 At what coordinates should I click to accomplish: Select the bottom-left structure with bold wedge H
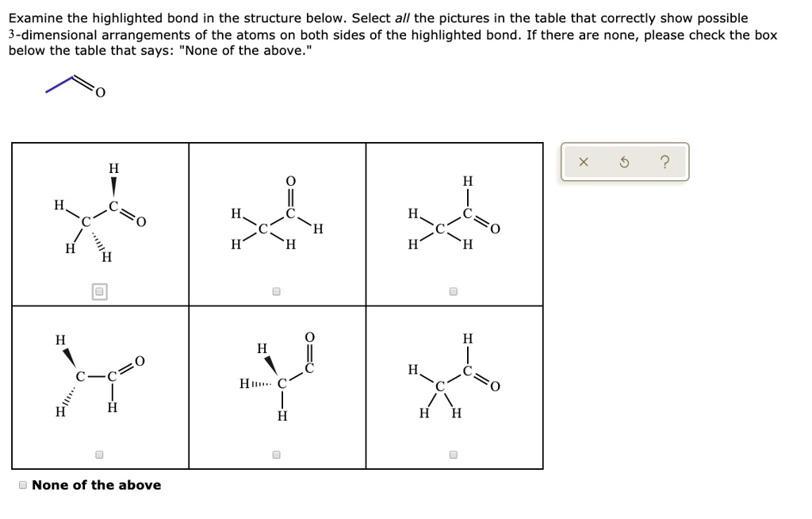[99, 373]
